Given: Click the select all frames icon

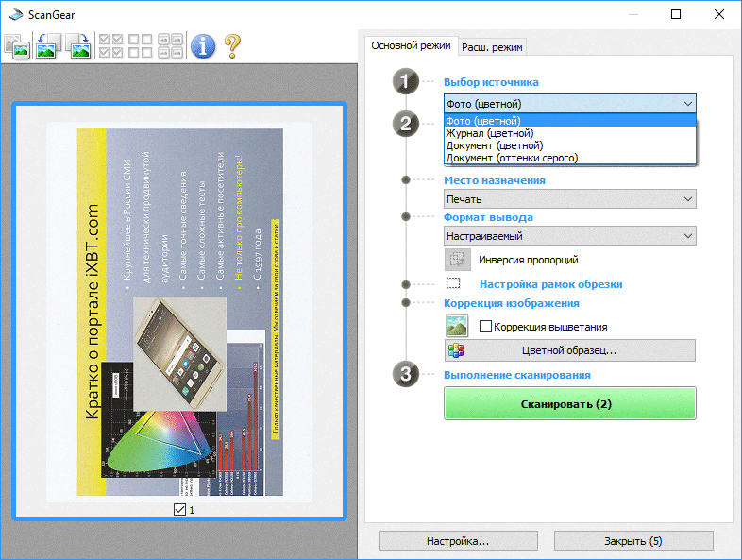Looking at the screenshot, I should tap(111, 46).
